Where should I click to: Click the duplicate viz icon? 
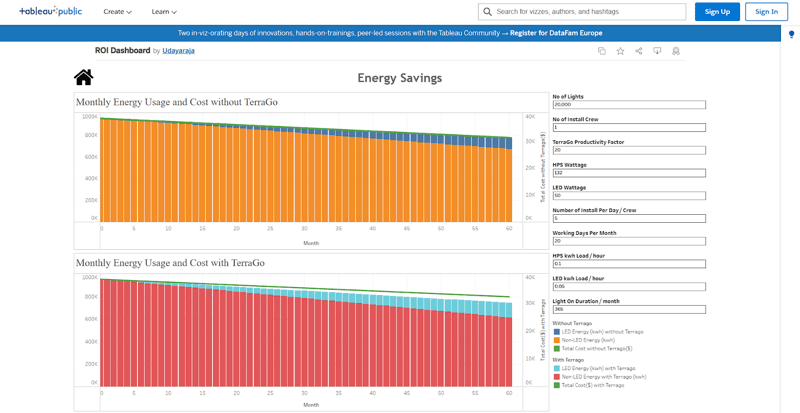tap(601, 51)
